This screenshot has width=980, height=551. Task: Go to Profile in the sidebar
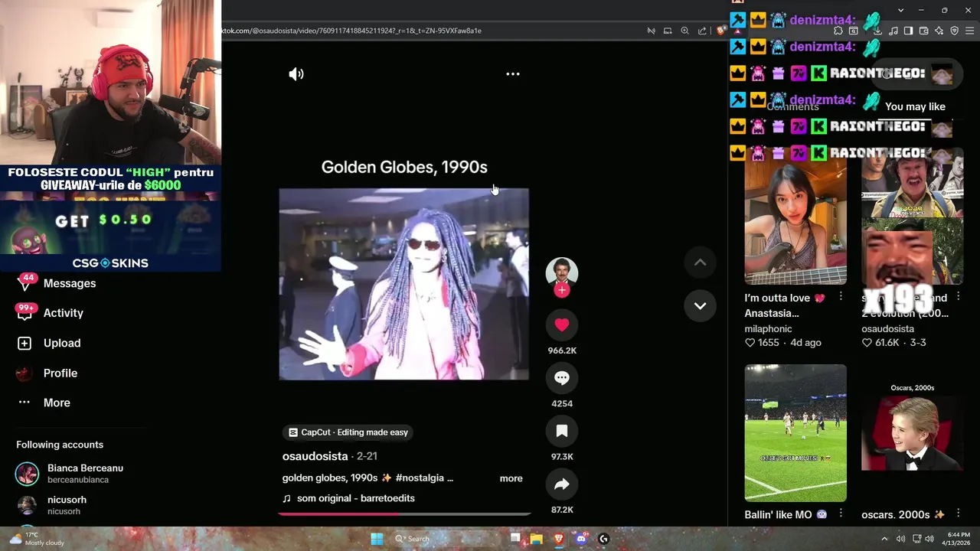[x=60, y=373]
